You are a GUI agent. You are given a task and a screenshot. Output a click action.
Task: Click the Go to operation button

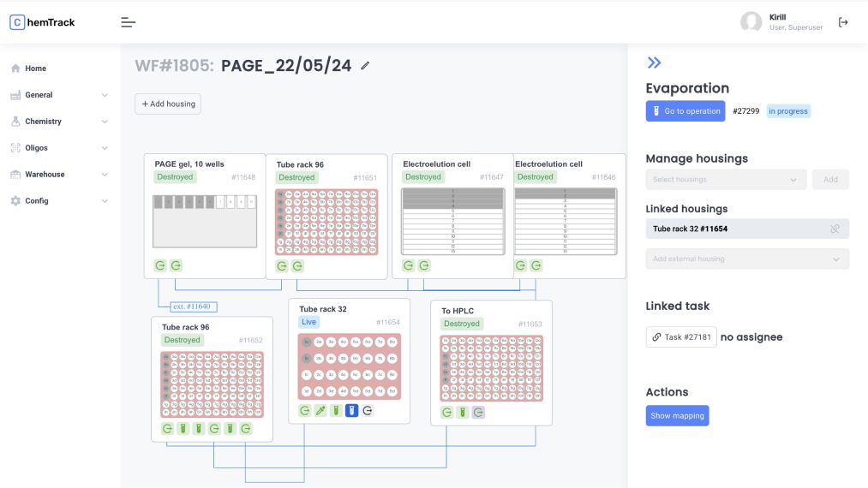[685, 111]
